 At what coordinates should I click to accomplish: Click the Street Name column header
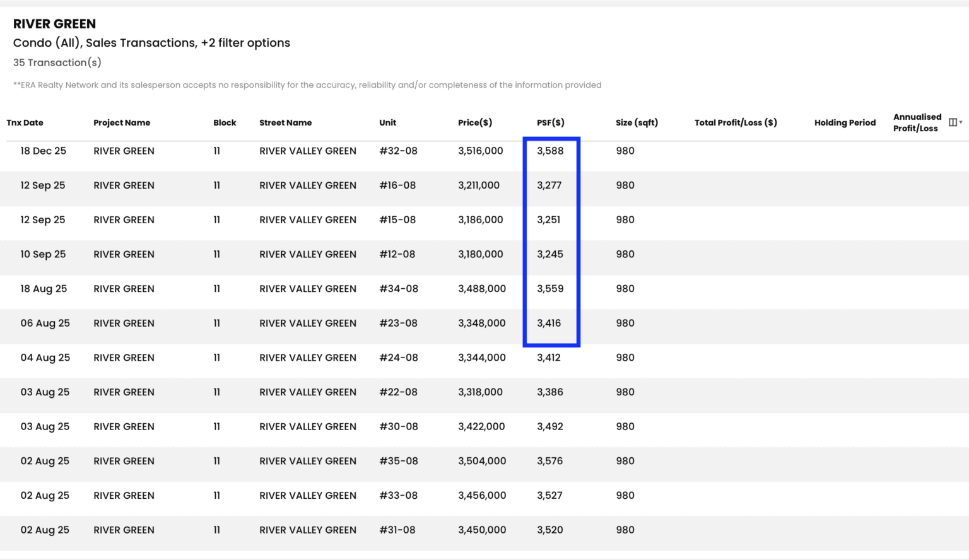tap(286, 122)
